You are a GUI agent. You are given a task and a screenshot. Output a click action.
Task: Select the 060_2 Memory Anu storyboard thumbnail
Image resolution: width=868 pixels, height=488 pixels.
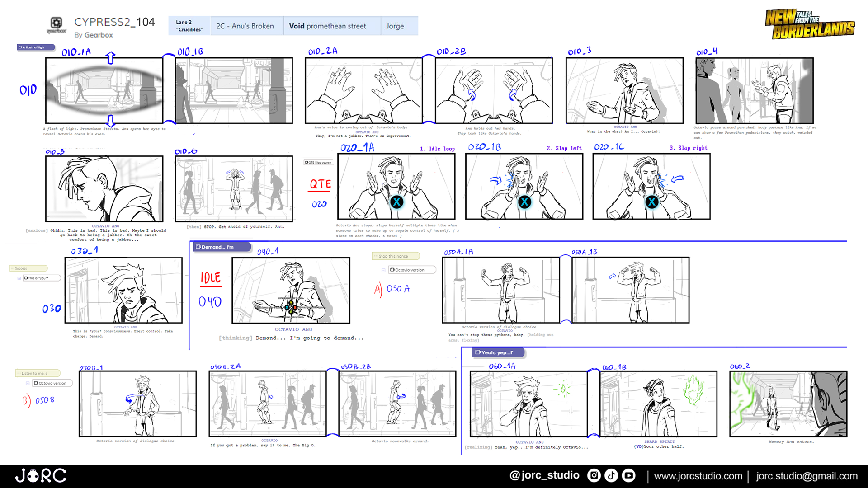pos(788,404)
